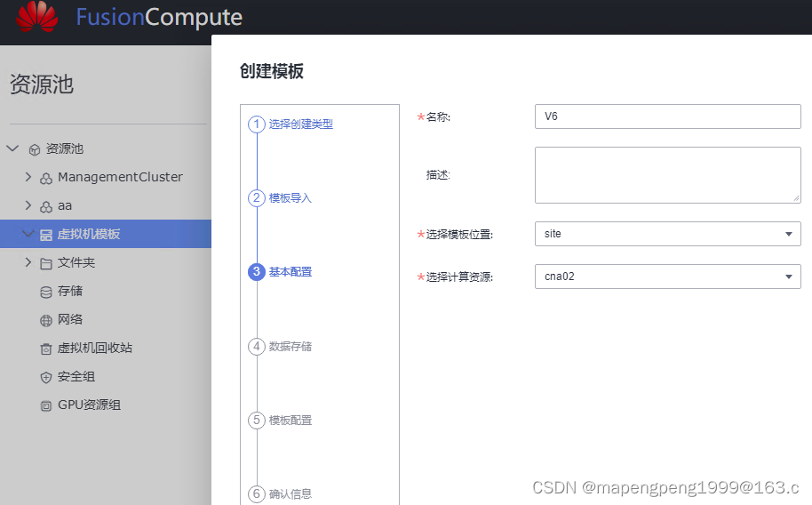This screenshot has height=505, width=812.
Task: Go to 选择创建类型 step
Action: tap(300, 124)
